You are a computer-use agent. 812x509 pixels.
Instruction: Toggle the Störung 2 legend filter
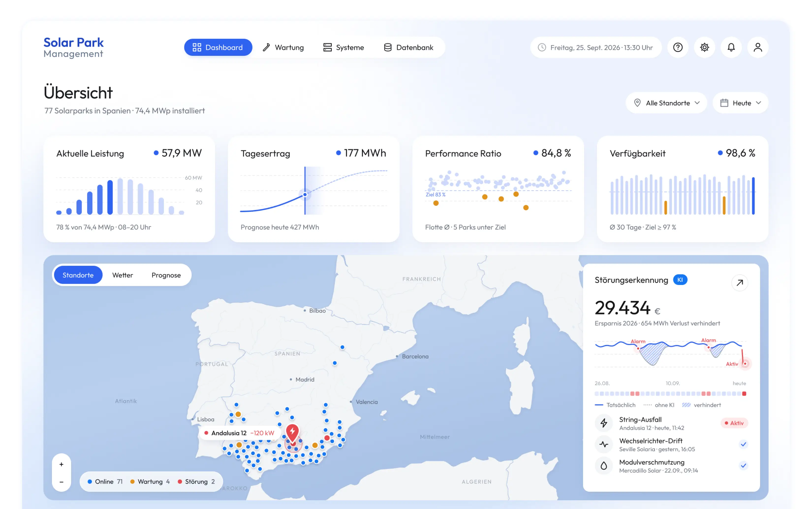[x=196, y=482]
